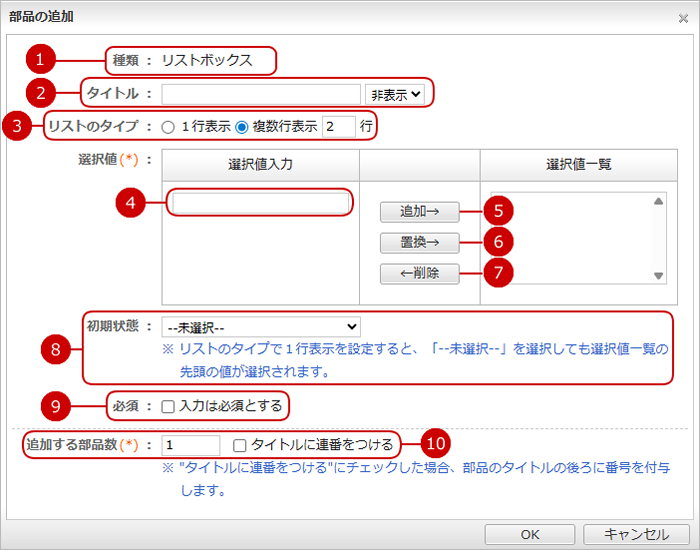Viewport: 700px width, 550px height.
Task: Check the タイトルに連番をつける checkbox
Action: [x=240, y=445]
